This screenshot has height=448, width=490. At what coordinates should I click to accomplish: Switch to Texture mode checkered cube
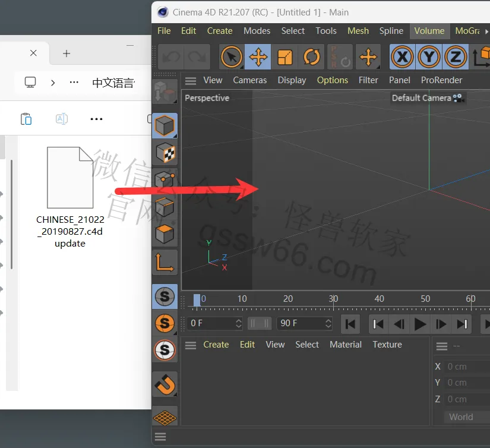click(165, 153)
